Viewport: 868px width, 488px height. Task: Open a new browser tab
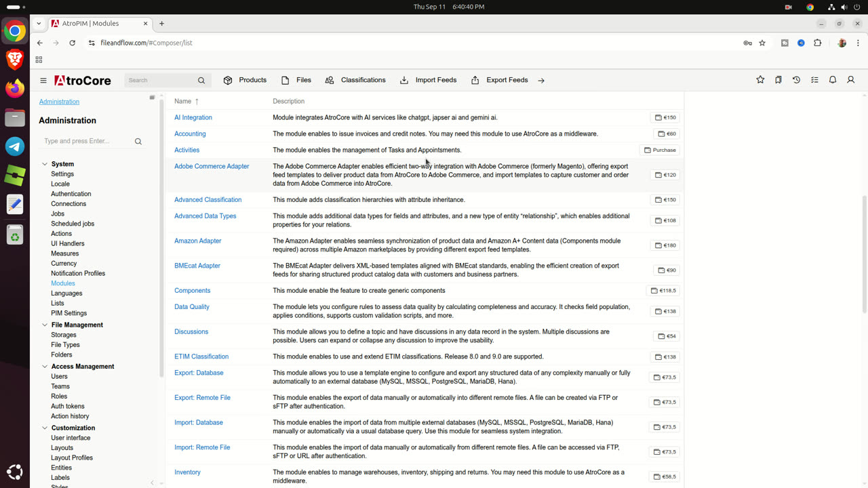tap(161, 23)
